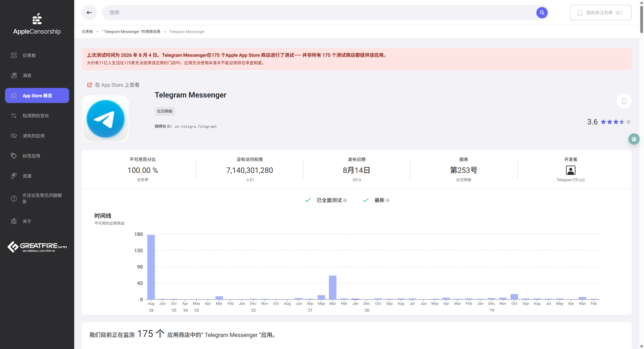644x349 pixels.
Task: Click the 资源 resources pencil icon
Action: pos(14,176)
